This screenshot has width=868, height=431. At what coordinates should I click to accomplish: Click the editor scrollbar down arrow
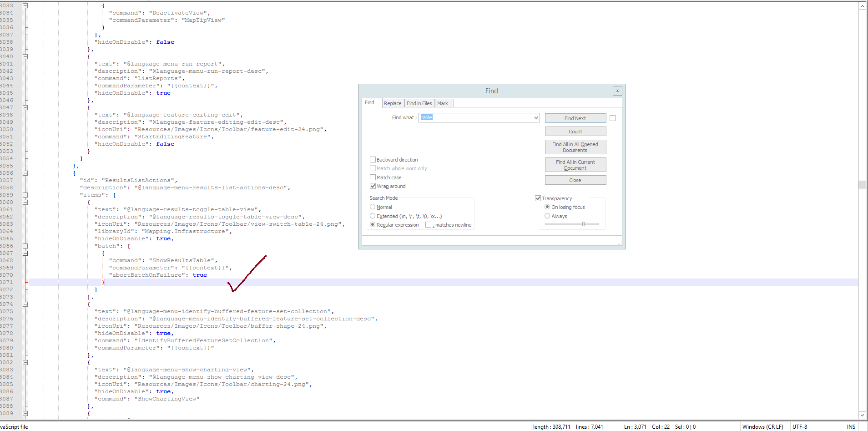pos(862,415)
